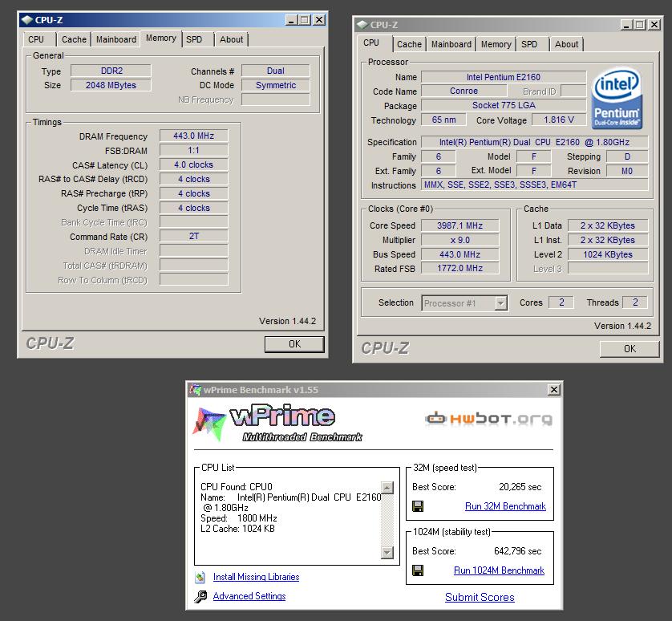672x621 pixels.
Task: Open Cache tab in the Memory window
Action: (x=74, y=39)
